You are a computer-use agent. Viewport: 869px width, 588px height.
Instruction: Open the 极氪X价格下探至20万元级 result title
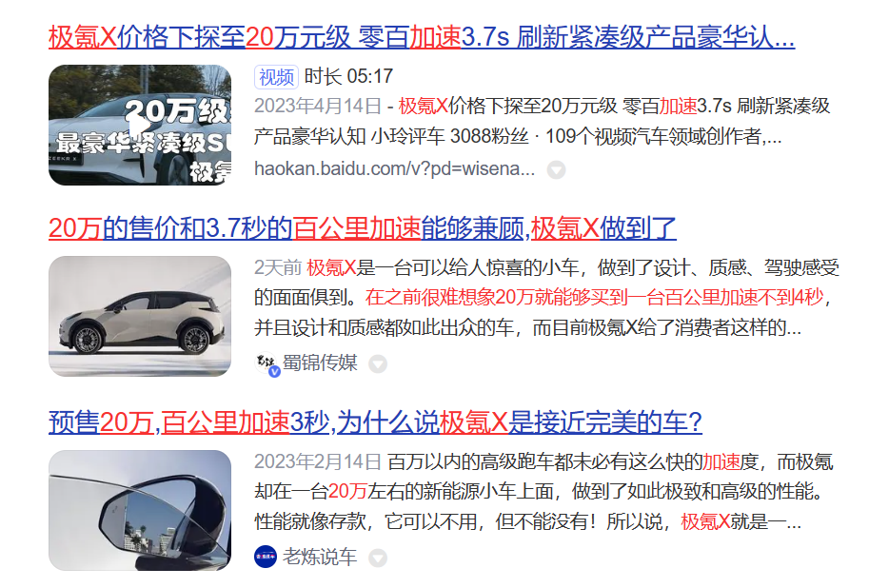[422, 37]
